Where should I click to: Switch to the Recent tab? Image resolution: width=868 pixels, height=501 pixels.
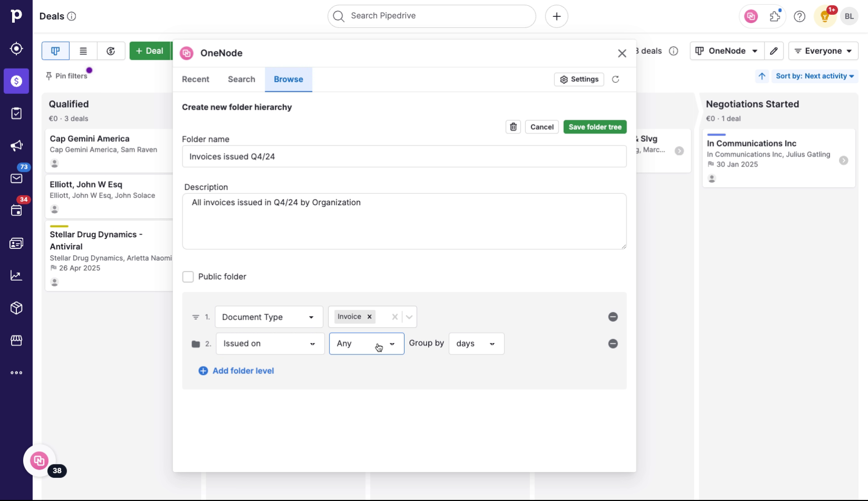tap(196, 80)
